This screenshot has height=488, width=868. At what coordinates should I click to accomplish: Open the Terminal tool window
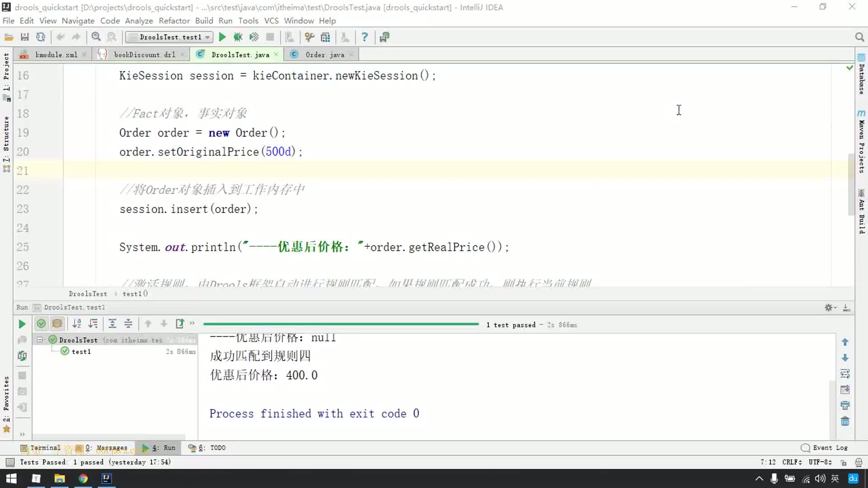tap(41, 448)
